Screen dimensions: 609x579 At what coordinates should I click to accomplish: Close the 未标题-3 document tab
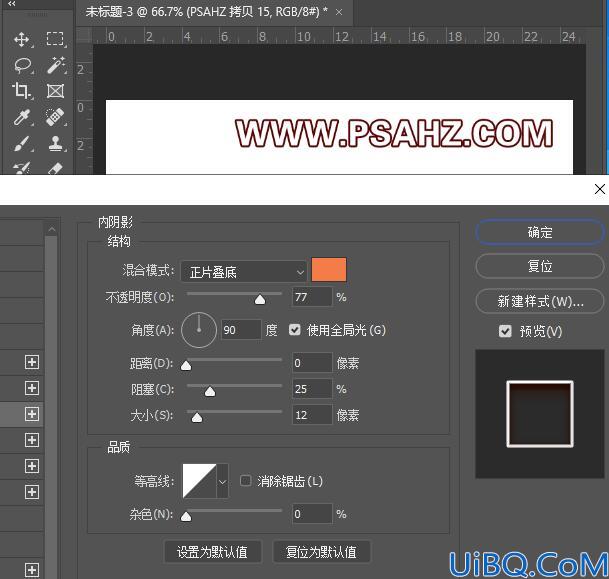coord(339,12)
